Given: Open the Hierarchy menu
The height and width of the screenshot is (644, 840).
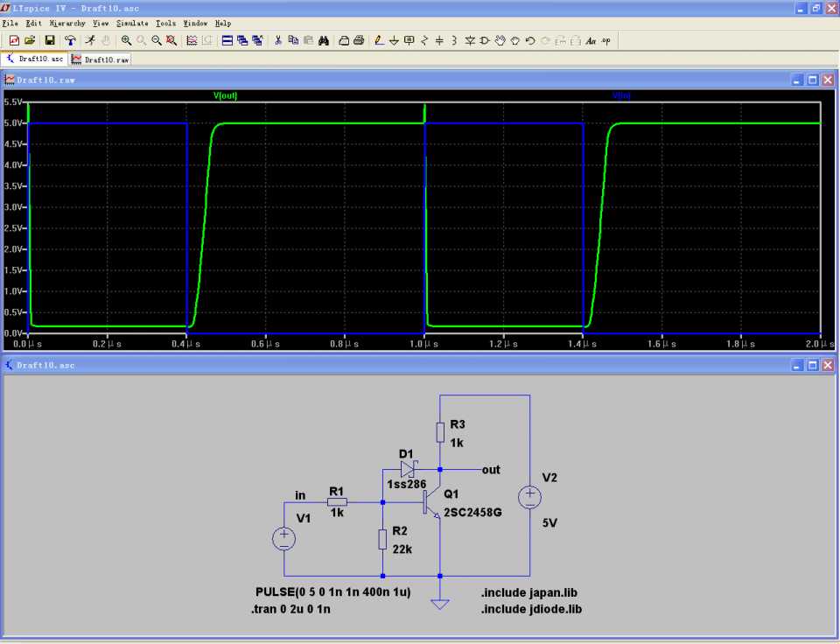Looking at the screenshot, I should 67,24.
